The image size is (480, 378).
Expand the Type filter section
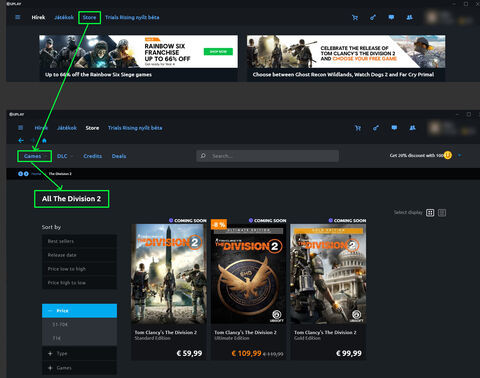(x=79, y=353)
